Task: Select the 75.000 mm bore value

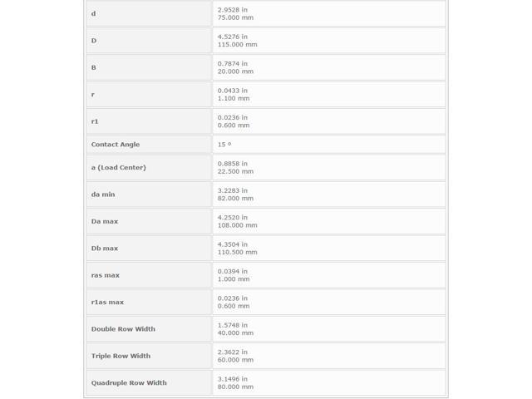Action: (x=235, y=17)
